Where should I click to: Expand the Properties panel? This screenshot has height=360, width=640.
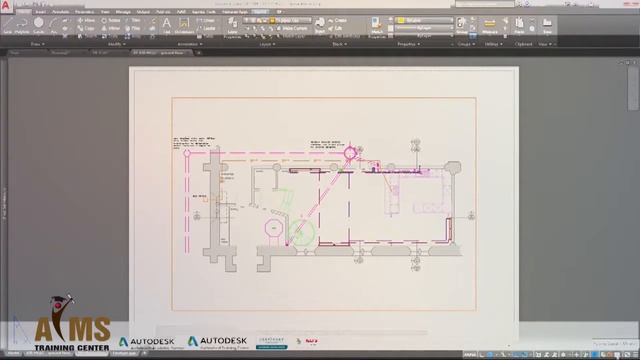tap(408, 44)
